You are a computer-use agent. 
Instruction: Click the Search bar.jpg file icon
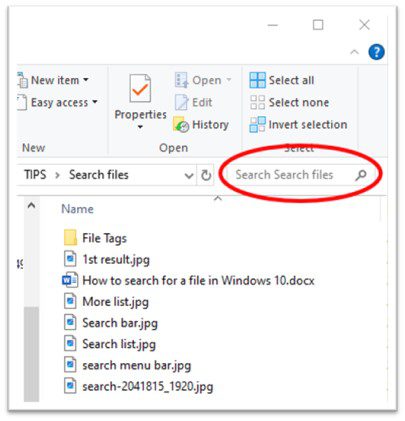(70, 323)
